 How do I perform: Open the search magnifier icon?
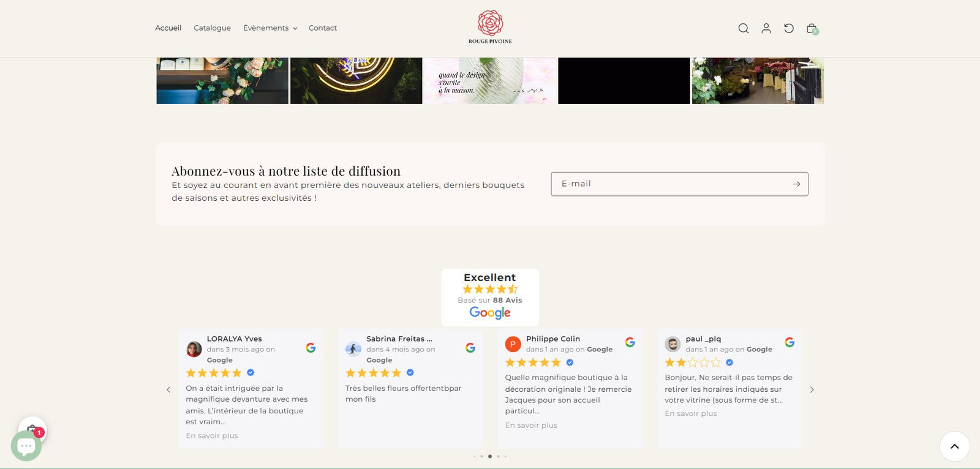click(744, 28)
